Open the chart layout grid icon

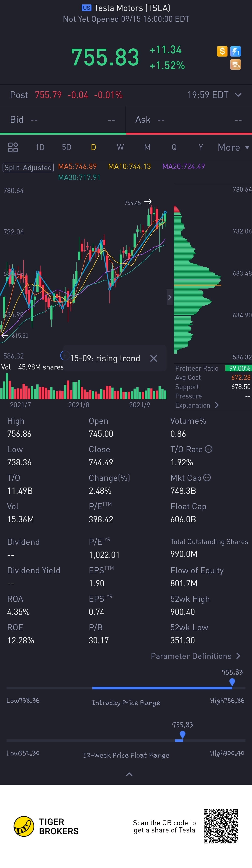click(13, 147)
